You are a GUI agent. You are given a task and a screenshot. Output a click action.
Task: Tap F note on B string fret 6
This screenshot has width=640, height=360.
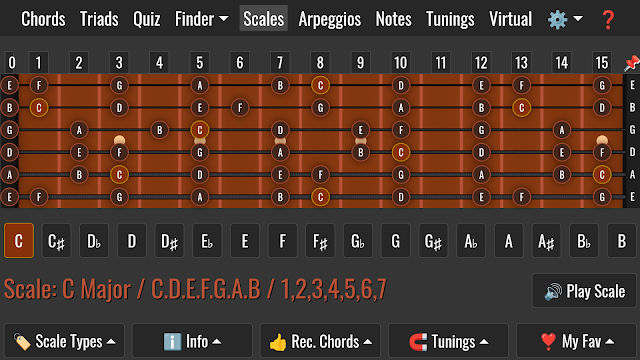point(240,108)
